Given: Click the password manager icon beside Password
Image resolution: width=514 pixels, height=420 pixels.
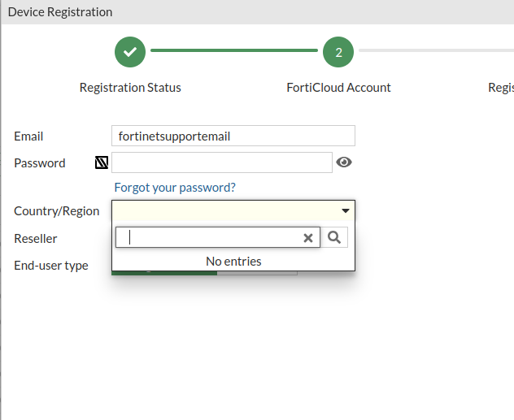Looking at the screenshot, I should 102,162.
